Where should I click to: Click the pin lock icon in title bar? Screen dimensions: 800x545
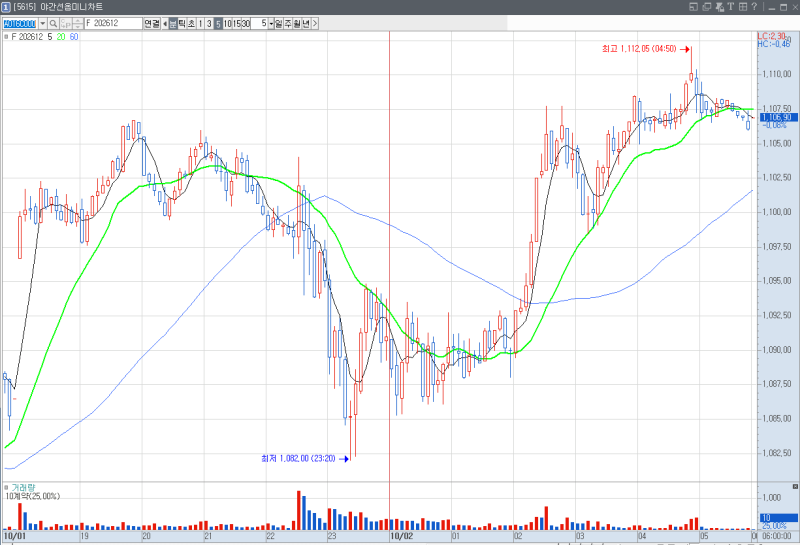pyautogui.click(x=720, y=7)
